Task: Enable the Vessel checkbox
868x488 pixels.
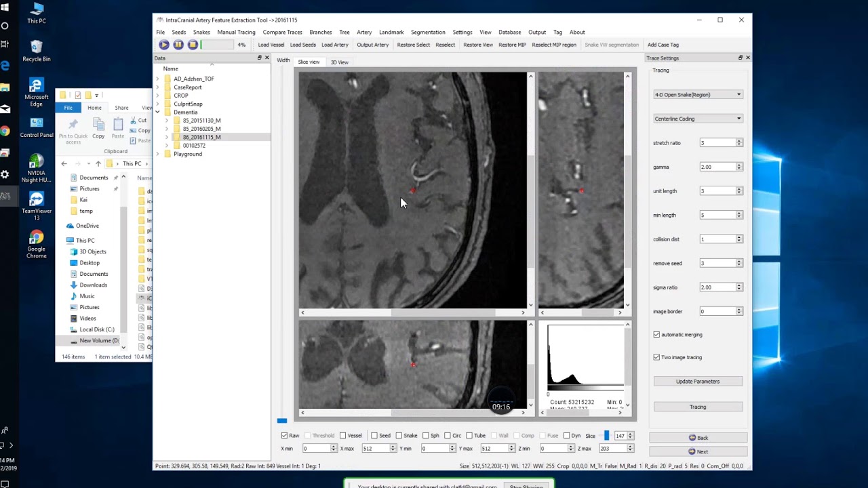Action: [x=342, y=435]
